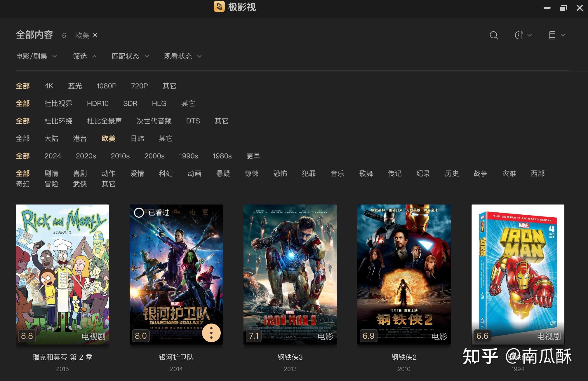Filter genre by 悬疑
This screenshot has width=588, height=381.
223,173
